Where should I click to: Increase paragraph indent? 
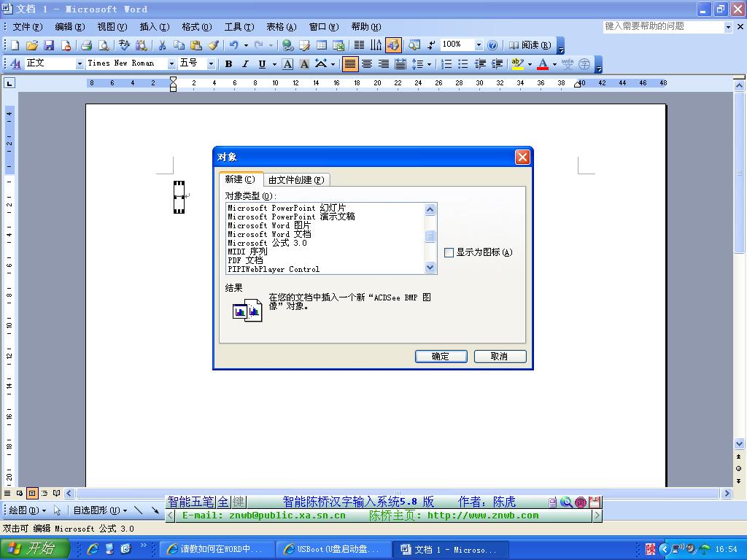click(497, 64)
